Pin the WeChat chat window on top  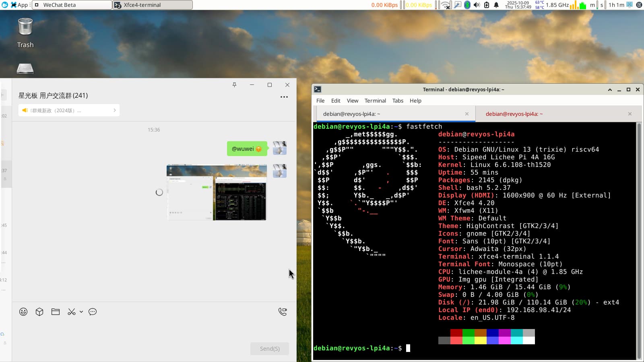point(234,85)
